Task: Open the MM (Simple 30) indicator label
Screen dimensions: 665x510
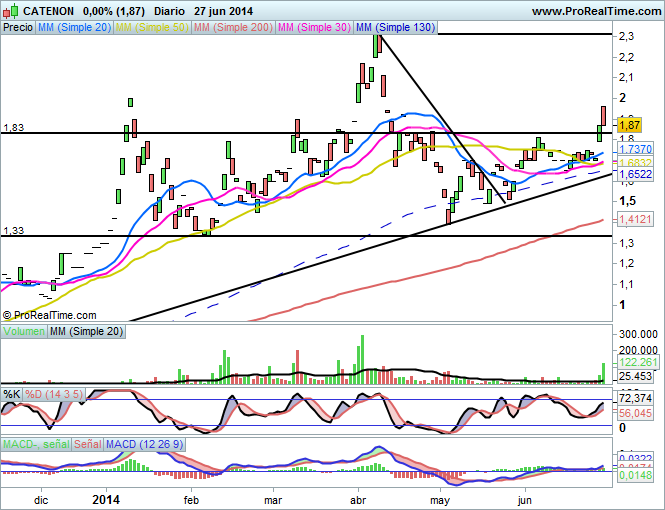Action: 314,28
